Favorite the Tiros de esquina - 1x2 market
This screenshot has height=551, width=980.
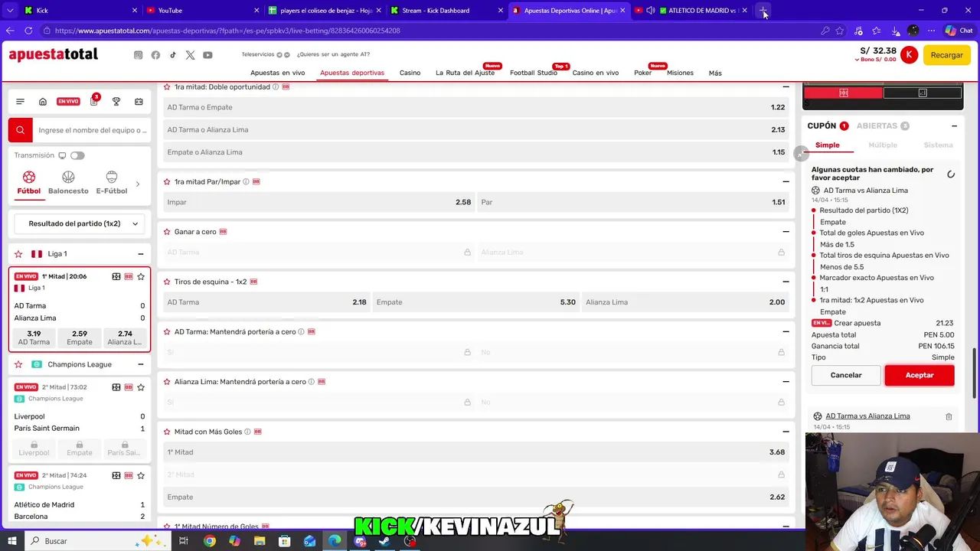click(x=166, y=282)
